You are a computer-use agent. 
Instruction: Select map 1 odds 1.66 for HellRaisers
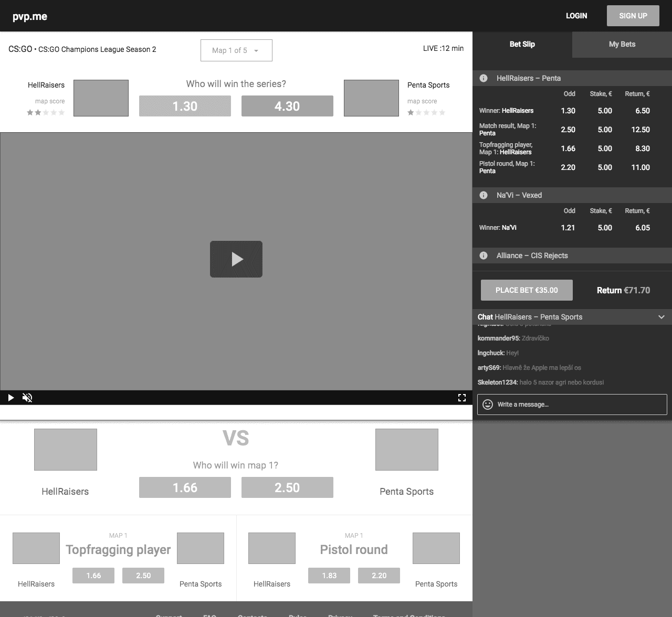(185, 487)
